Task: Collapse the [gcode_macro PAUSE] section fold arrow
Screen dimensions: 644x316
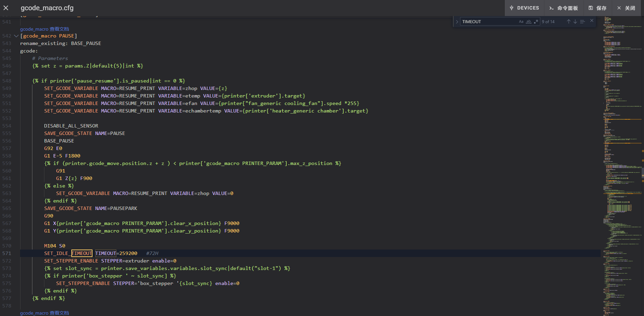Action: 16,36
